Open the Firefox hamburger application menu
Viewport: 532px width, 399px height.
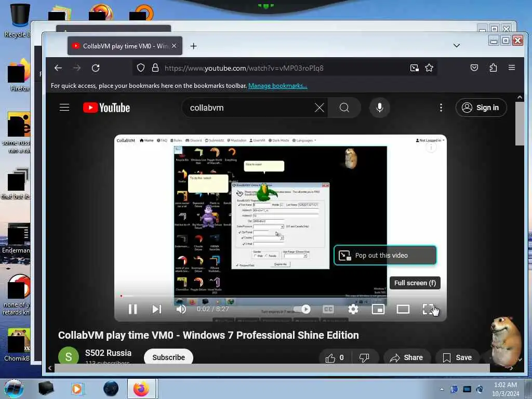coord(512,68)
